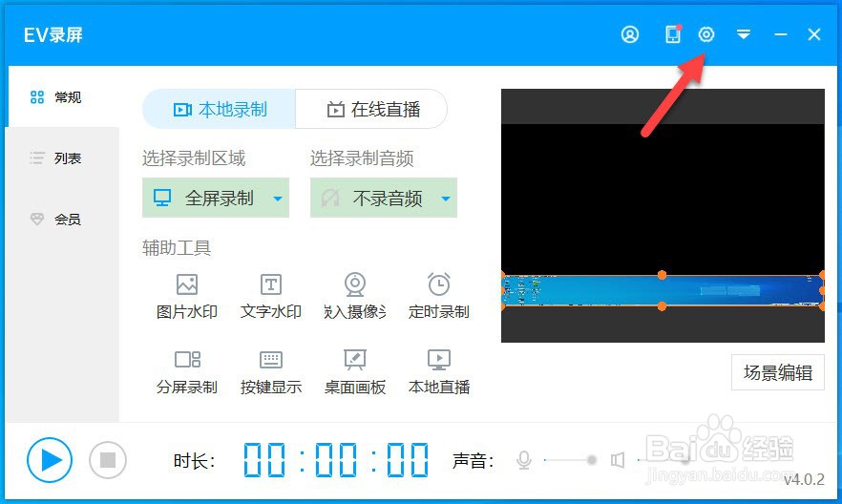Open the 桌面画板 desktop drawing board
Image resolution: width=842 pixels, height=504 pixels.
pyautogui.click(x=355, y=372)
